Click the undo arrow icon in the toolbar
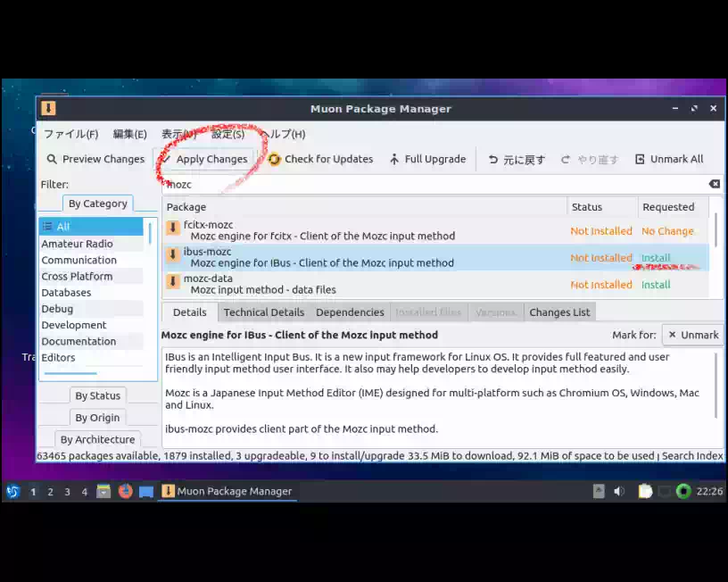This screenshot has height=582, width=728. point(493,160)
